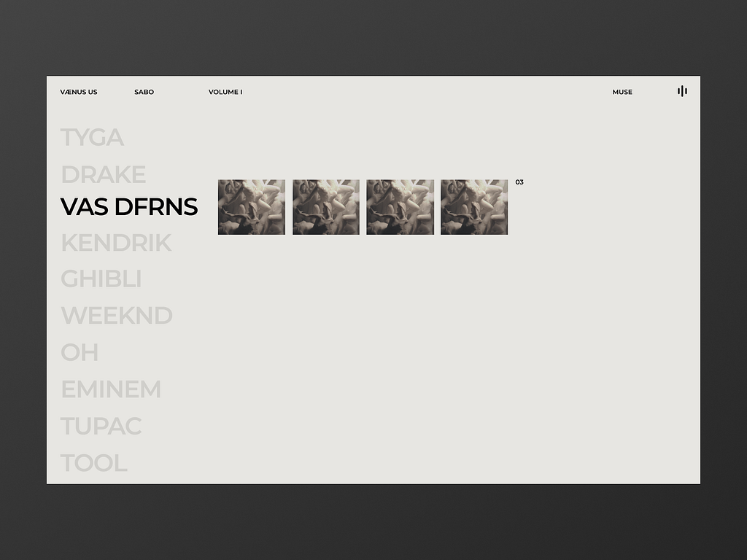
Task: Choose WEEKND from the artist names
Action: coord(117,316)
